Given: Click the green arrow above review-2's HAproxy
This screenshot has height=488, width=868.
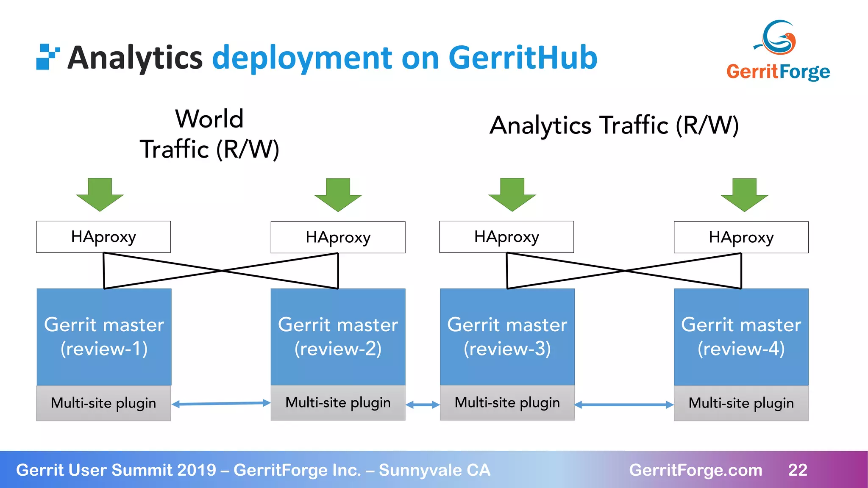Looking at the screenshot, I should pyautogui.click(x=338, y=195).
